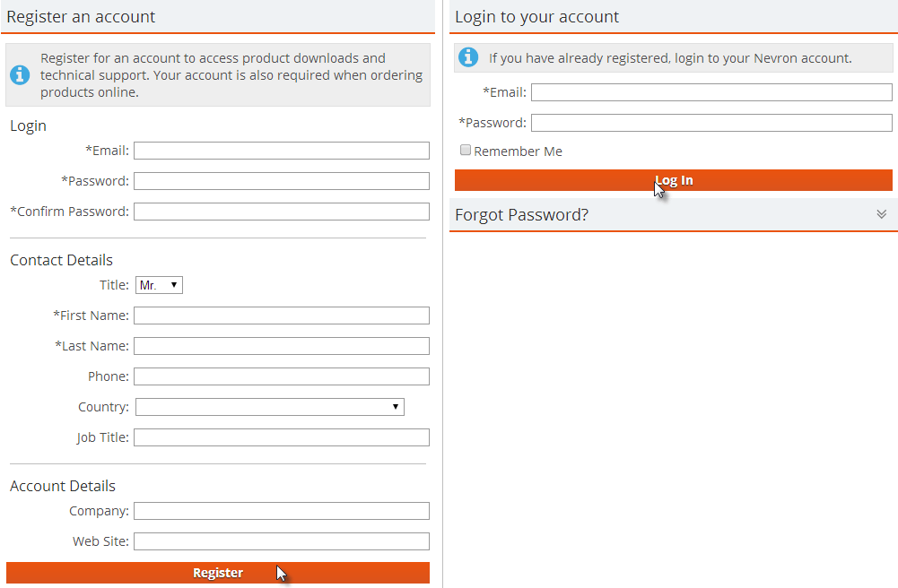Select the Confirm Password field
The height and width of the screenshot is (588, 898).
click(281, 212)
